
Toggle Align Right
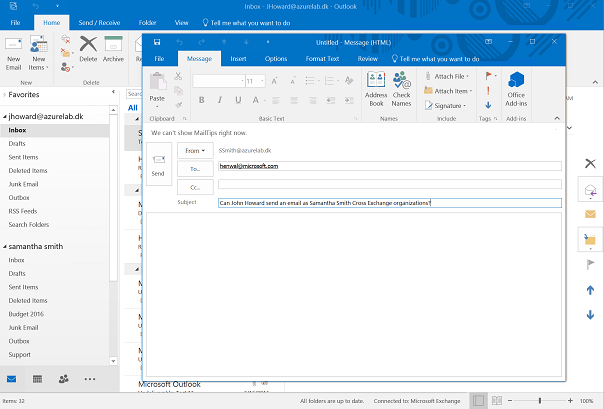click(312, 101)
